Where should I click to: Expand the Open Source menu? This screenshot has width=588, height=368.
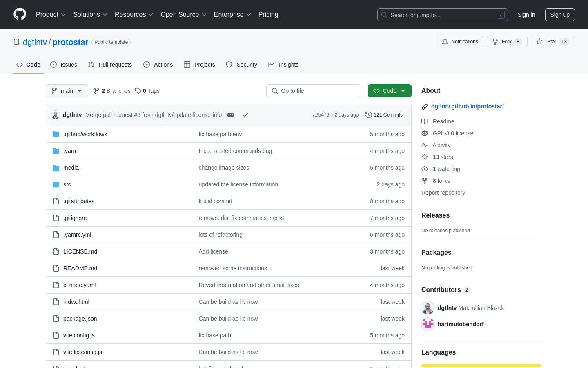coord(184,15)
